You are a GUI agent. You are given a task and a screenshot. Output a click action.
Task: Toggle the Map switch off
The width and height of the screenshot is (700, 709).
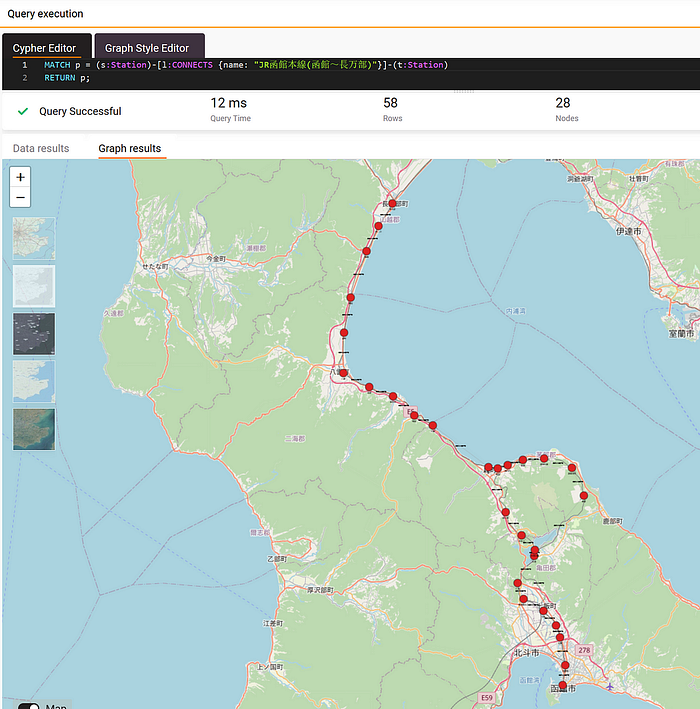tap(29, 706)
